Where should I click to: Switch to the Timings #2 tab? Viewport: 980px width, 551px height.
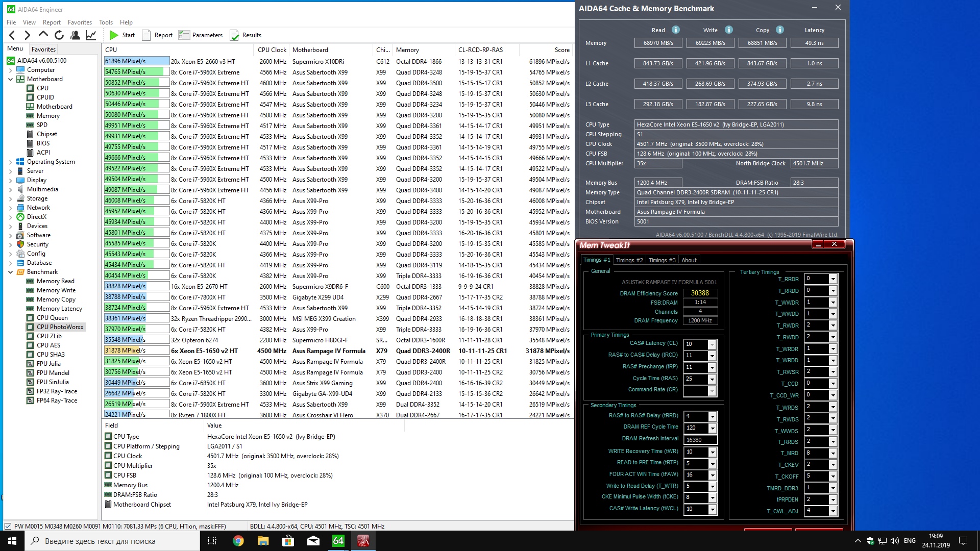629,260
